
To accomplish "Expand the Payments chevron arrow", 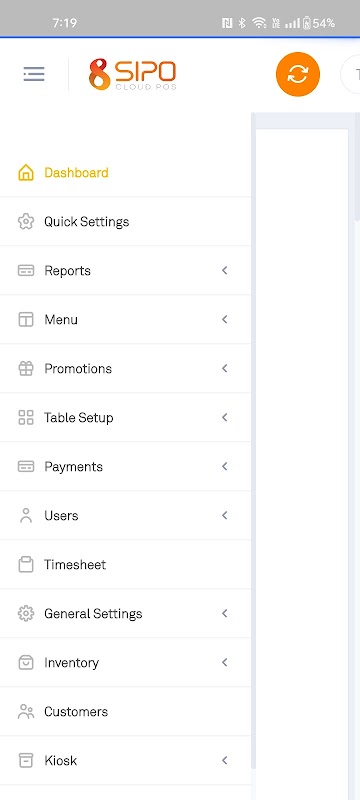I will pos(224,466).
